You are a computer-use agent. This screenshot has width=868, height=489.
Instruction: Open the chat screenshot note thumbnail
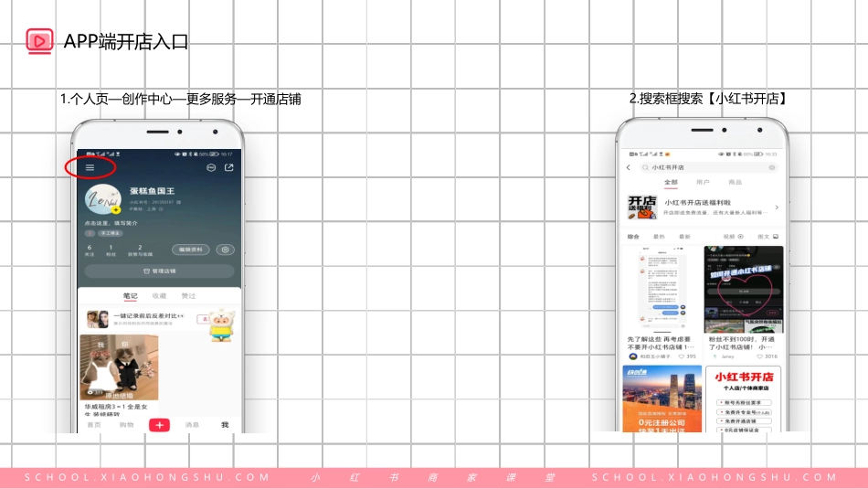662,289
